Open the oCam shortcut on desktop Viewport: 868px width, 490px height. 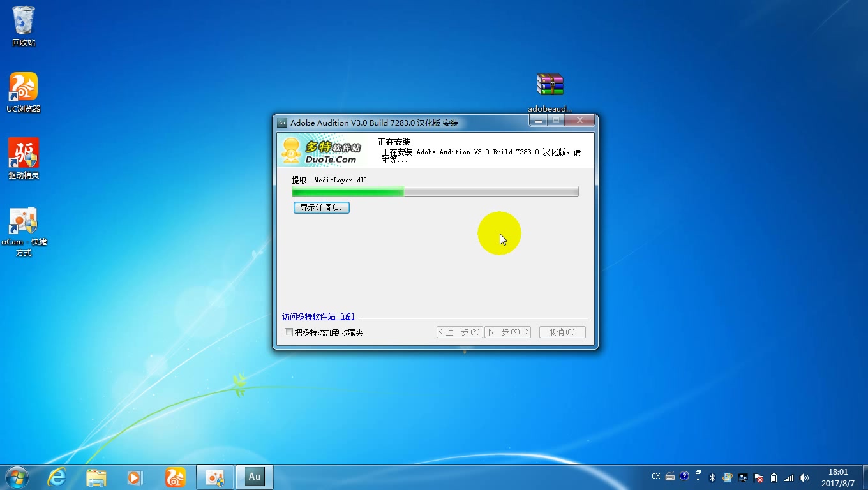(24, 232)
